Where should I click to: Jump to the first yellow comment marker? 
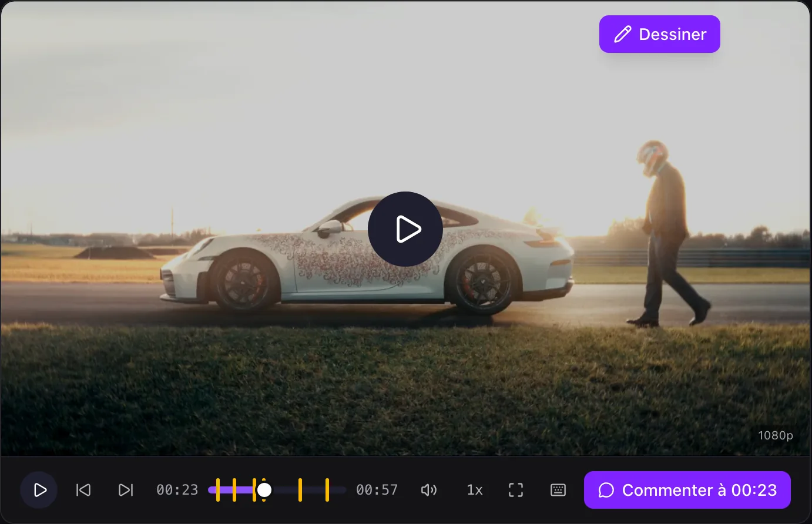click(218, 490)
